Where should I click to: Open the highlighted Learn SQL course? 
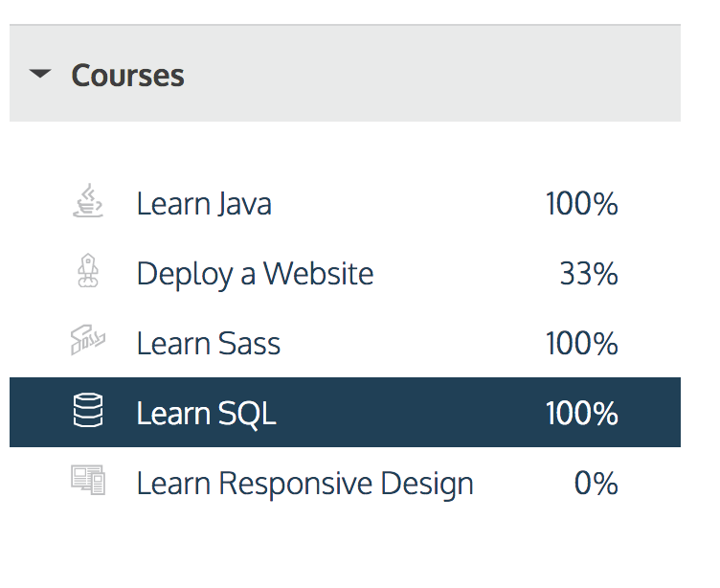[206, 413]
